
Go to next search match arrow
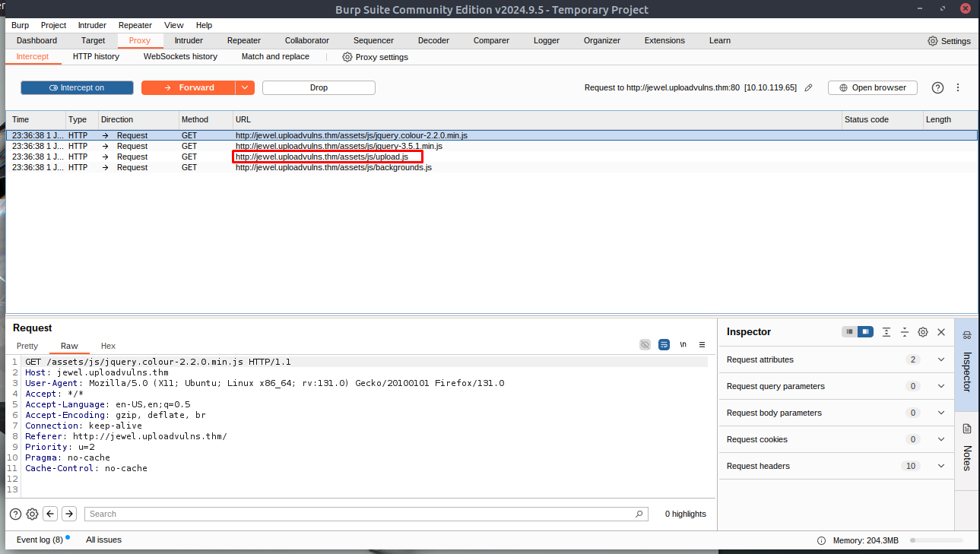coord(69,514)
